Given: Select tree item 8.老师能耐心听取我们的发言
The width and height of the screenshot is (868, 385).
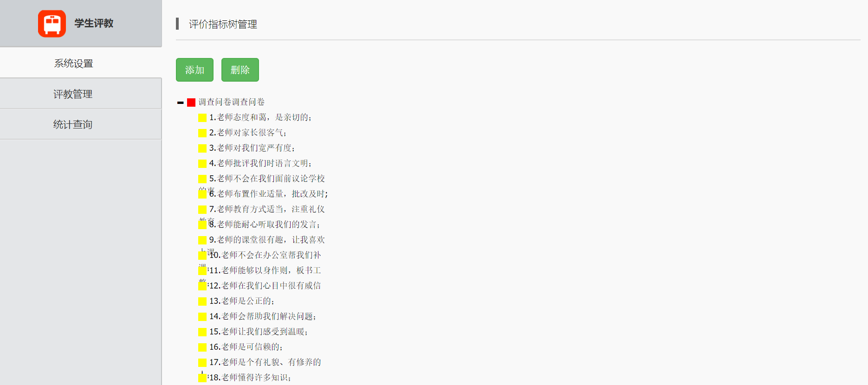Looking at the screenshot, I should (264, 225).
